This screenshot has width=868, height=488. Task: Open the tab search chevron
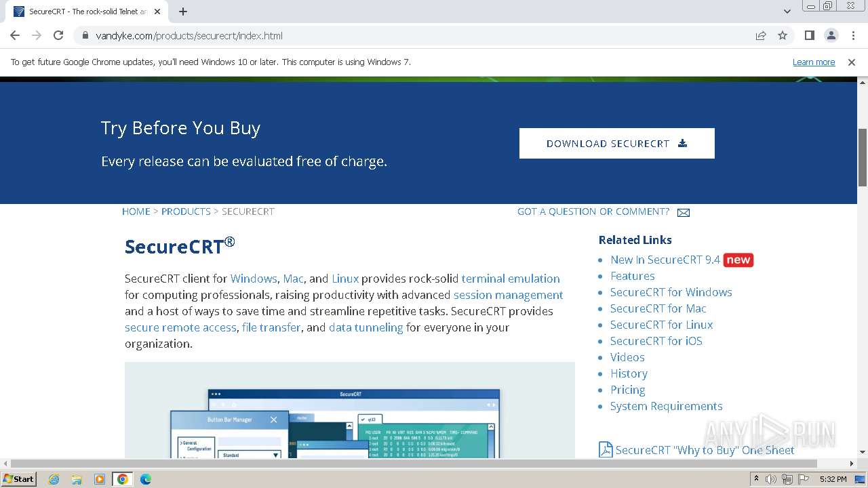click(787, 12)
